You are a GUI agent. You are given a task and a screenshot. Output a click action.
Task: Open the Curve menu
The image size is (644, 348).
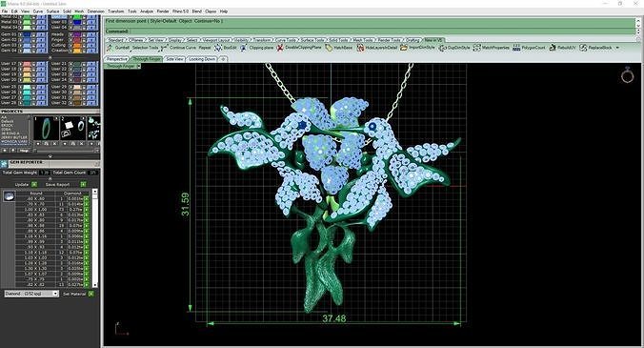[38, 11]
